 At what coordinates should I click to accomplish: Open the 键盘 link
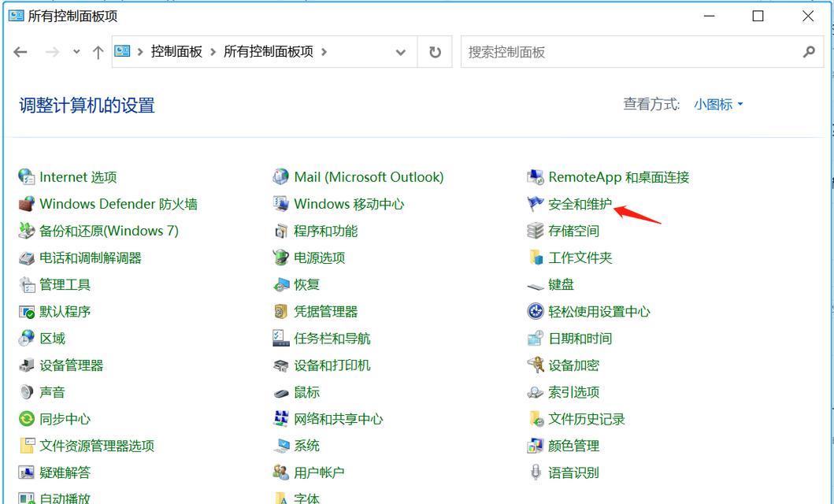[562, 284]
